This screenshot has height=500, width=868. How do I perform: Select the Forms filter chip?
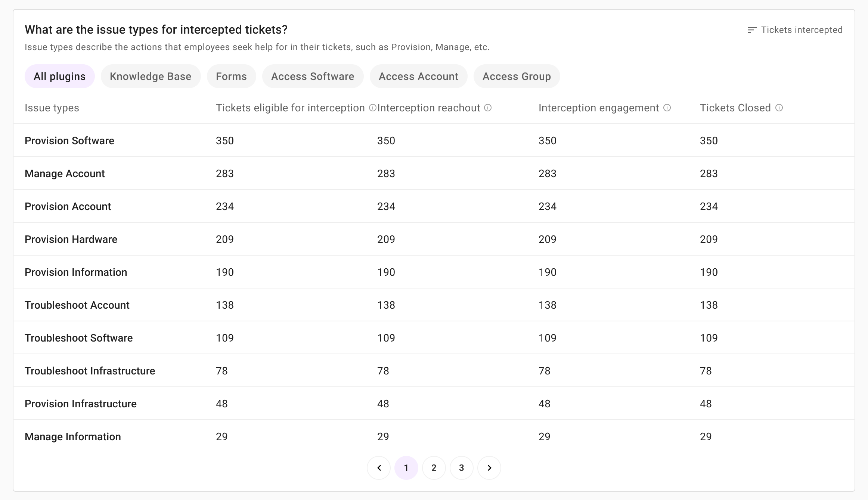[232, 76]
